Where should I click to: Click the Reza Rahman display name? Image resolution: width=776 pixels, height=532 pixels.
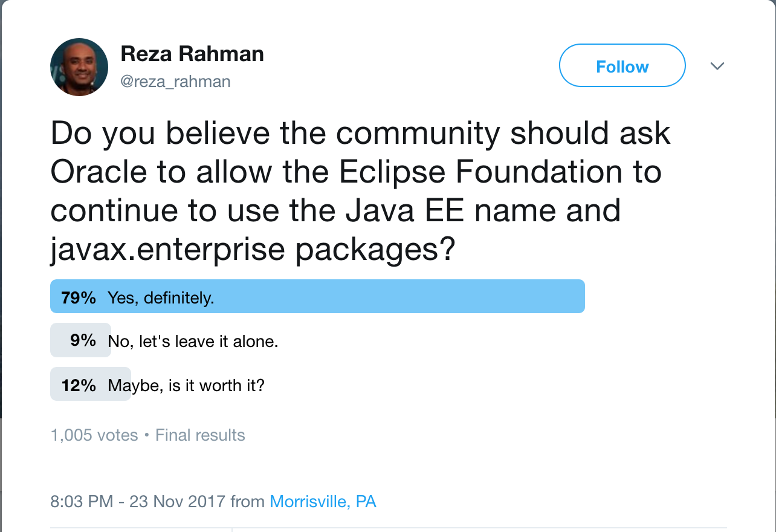(x=193, y=54)
